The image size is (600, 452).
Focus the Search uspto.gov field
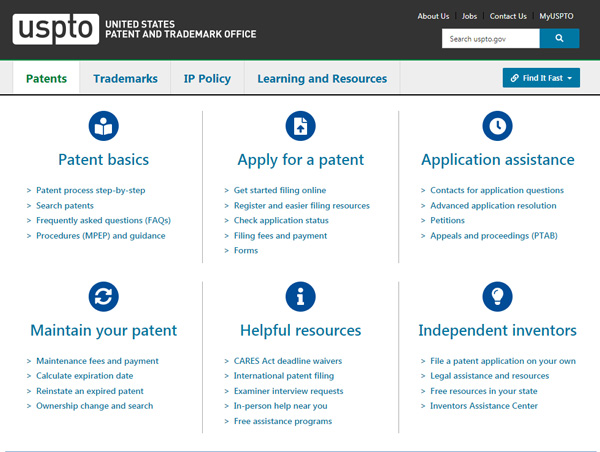491,38
